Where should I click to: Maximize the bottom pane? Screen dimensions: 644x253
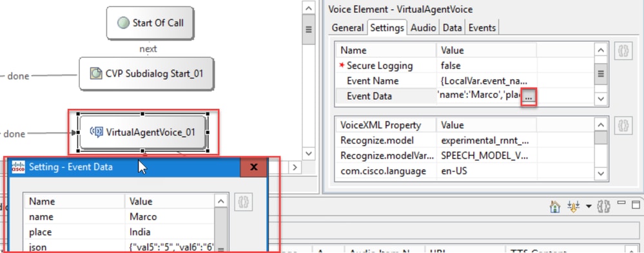point(636,205)
